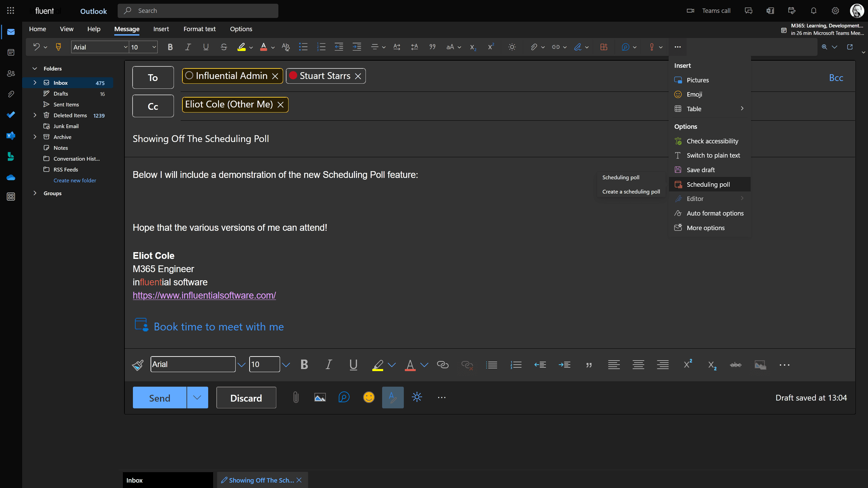Image resolution: width=868 pixels, height=488 pixels.
Task: Toggle Bold in bottom formatting bar
Action: [304, 365]
